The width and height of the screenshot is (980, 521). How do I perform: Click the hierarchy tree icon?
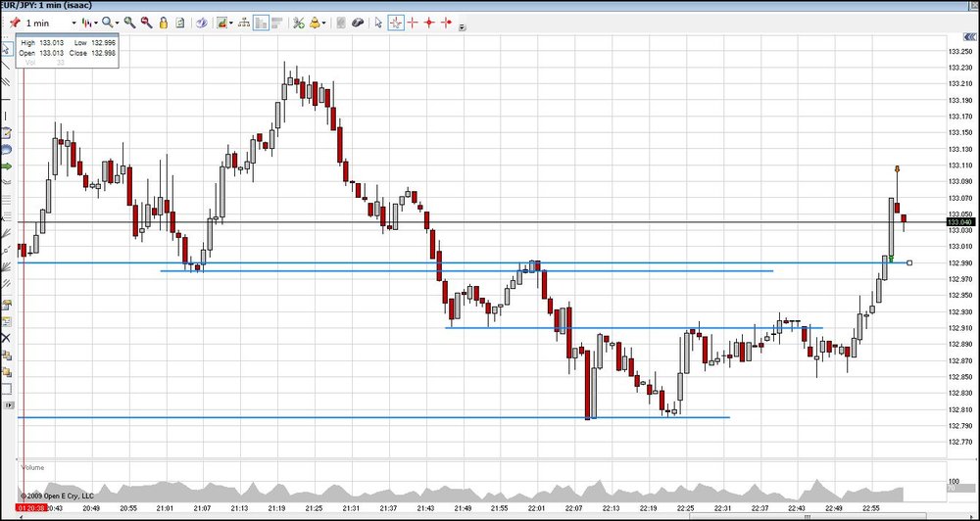pyautogui.click(x=244, y=24)
